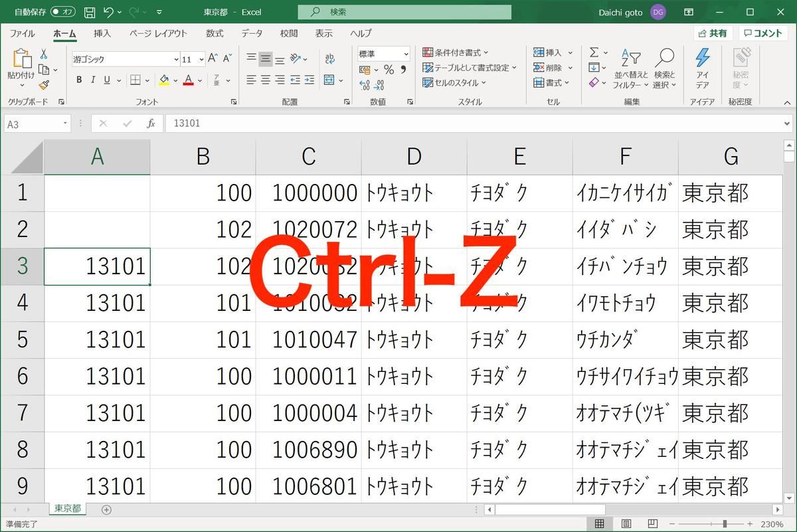The width and height of the screenshot is (797, 532).
Task: Click the AutoSum sigma icon
Action: pos(594,52)
